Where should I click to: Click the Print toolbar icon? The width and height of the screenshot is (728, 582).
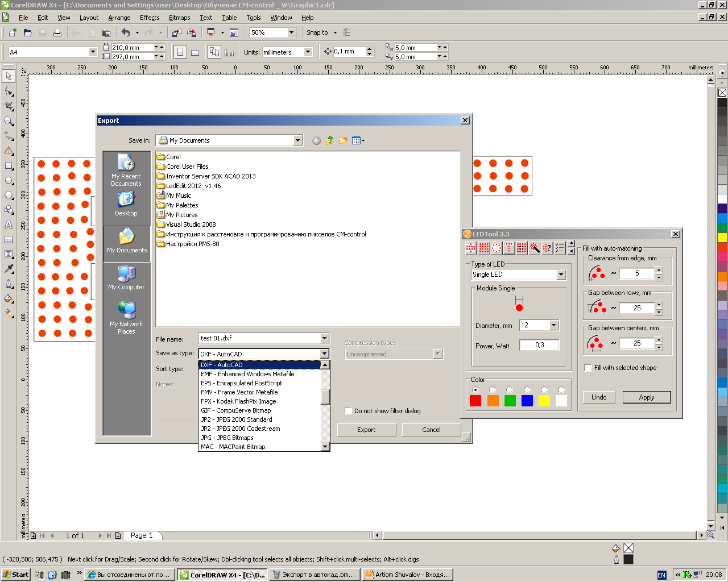[57, 32]
